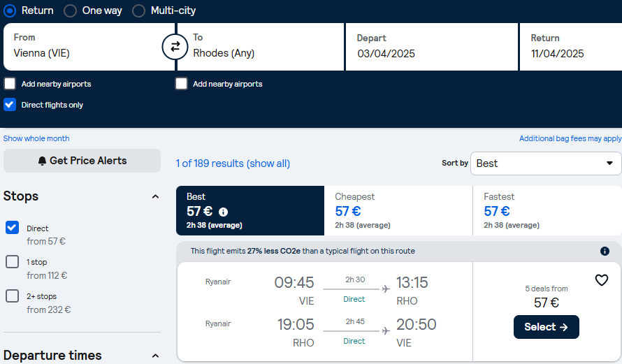Collapse the Departure times section
Image resolution: width=622 pixels, height=364 pixels.
(155, 356)
